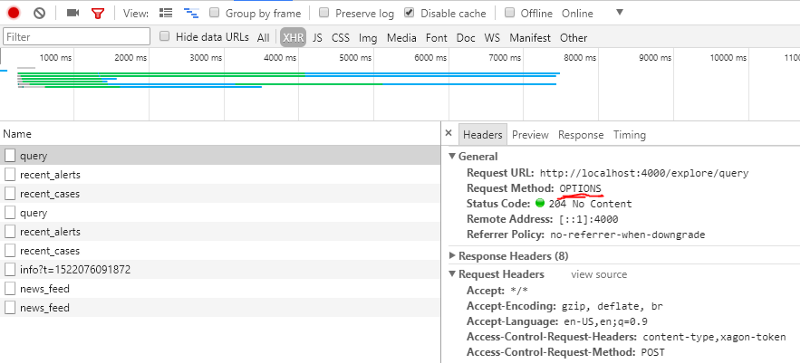Click the 8000 ms timeline marker
800x363 pixels.
click(x=580, y=58)
